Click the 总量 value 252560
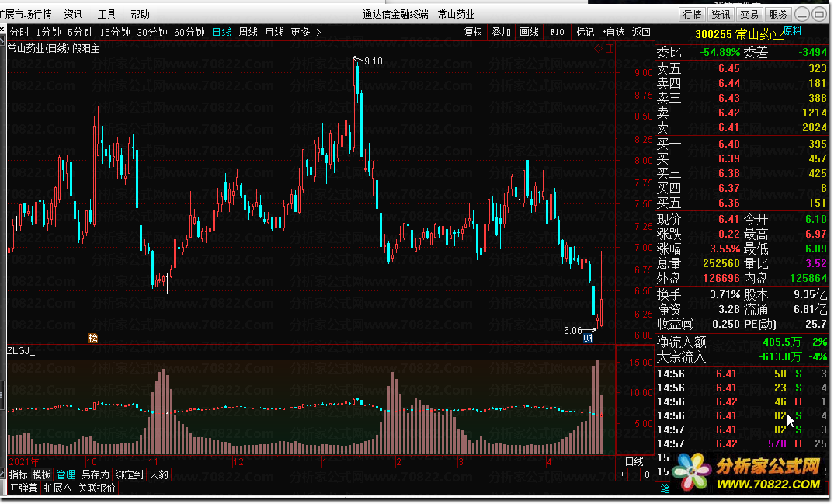The height and width of the screenshot is (504, 834). pyautogui.click(x=721, y=264)
